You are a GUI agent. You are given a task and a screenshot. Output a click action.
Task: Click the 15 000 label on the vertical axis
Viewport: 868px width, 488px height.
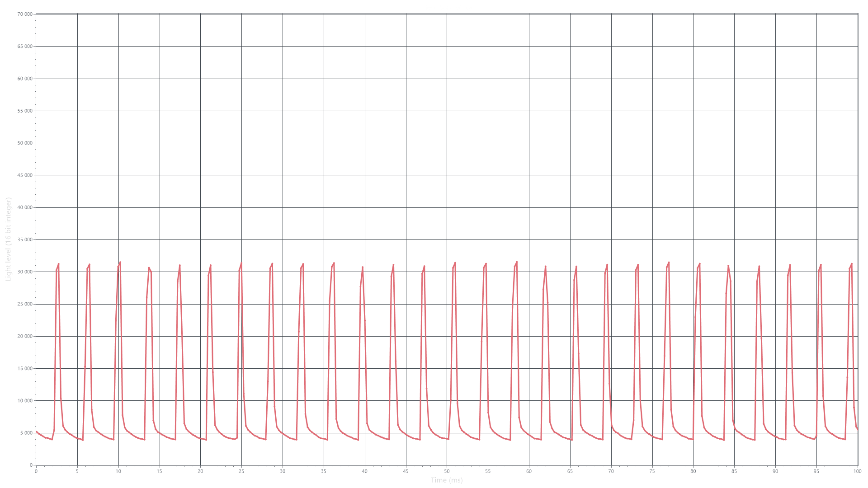[x=24, y=368]
